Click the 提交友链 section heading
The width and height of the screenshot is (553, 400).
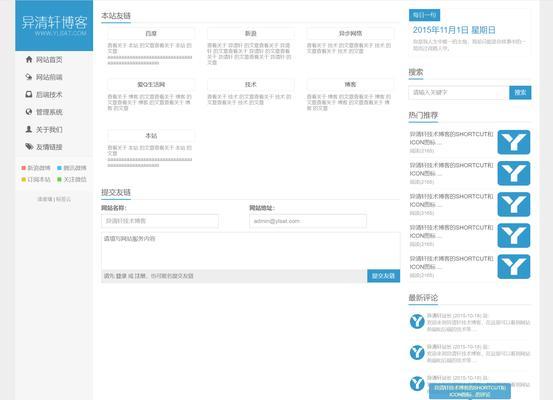pyautogui.click(x=116, y=192)
